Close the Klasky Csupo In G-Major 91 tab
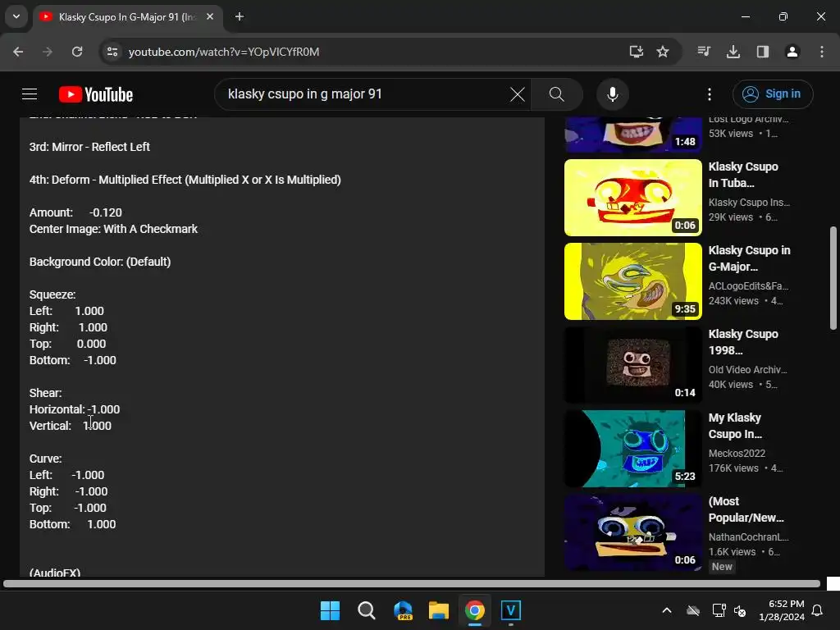 click(210, 16)
